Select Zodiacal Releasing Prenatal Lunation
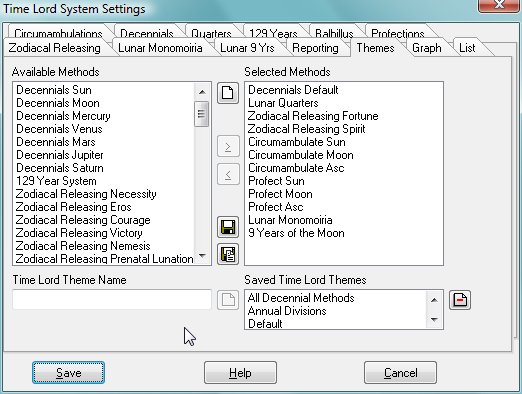 tap(104, 259)
